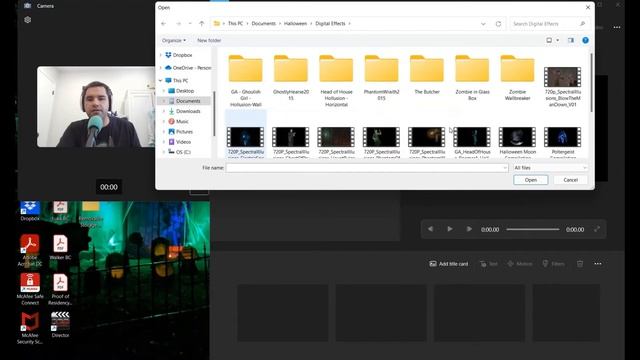Select 720p BlowTheManDown video file
This screenshot has height=360, width=640.
pyautogui.click(x=562, y=87)
